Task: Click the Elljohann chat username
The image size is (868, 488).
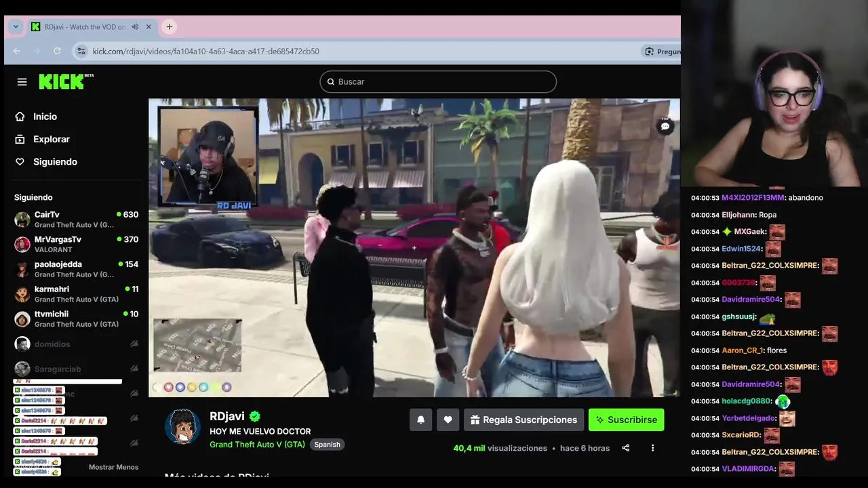Action: point(738,215)
